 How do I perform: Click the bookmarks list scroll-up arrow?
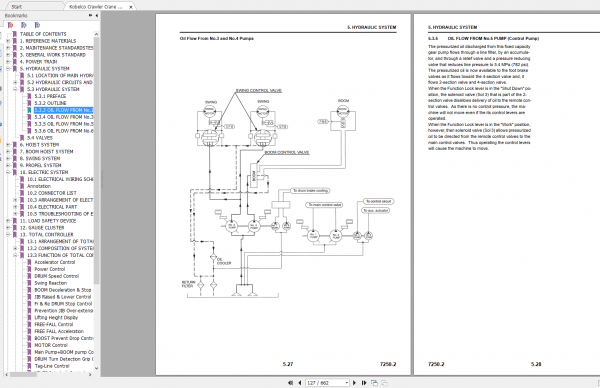[96, 34]
